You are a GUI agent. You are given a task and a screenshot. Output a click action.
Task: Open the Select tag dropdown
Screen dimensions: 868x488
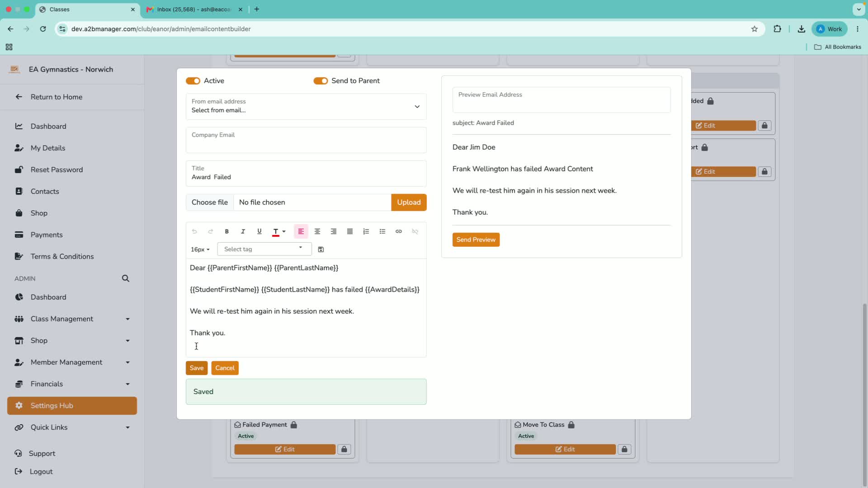tap(264, 249)
